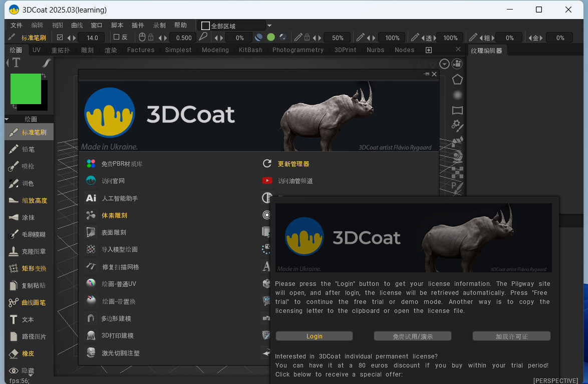Toggle the checkbox beside brush size 14.0
Screen dimensions: 588x384
60,37
